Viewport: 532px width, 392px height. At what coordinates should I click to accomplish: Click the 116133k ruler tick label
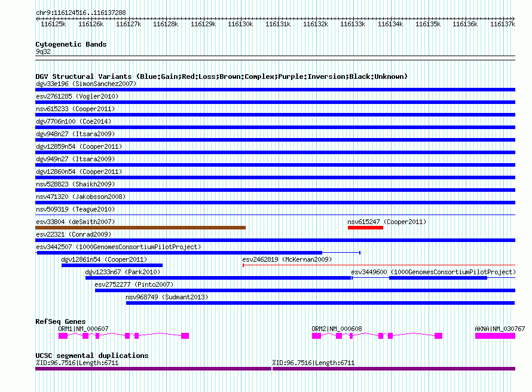coord(353,24)
